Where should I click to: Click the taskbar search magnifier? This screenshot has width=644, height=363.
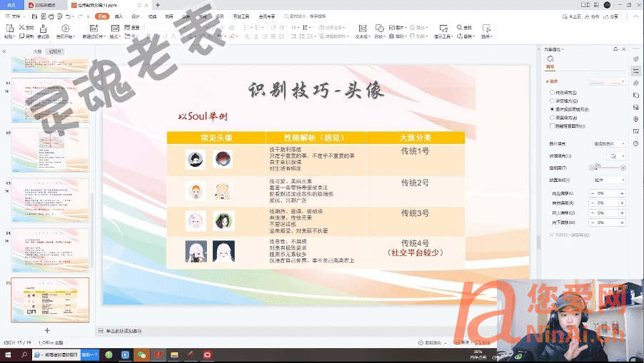tap(24, 354)
